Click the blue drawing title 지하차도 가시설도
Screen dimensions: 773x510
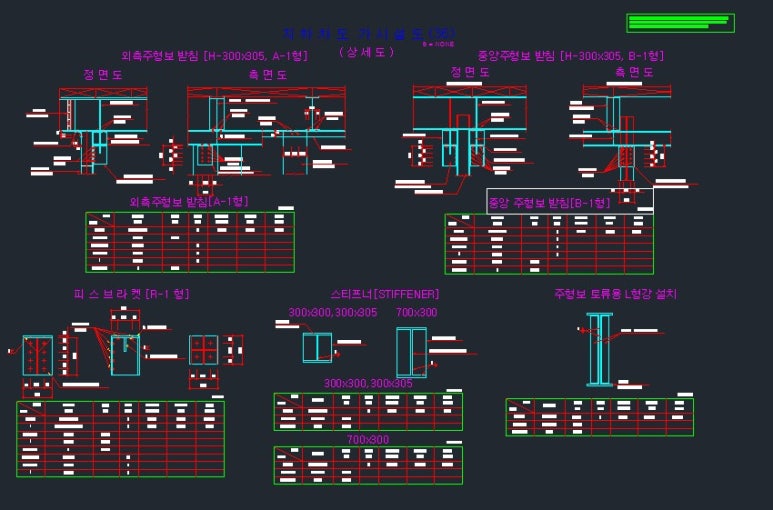pyautogui.click(x=369, y=34)
